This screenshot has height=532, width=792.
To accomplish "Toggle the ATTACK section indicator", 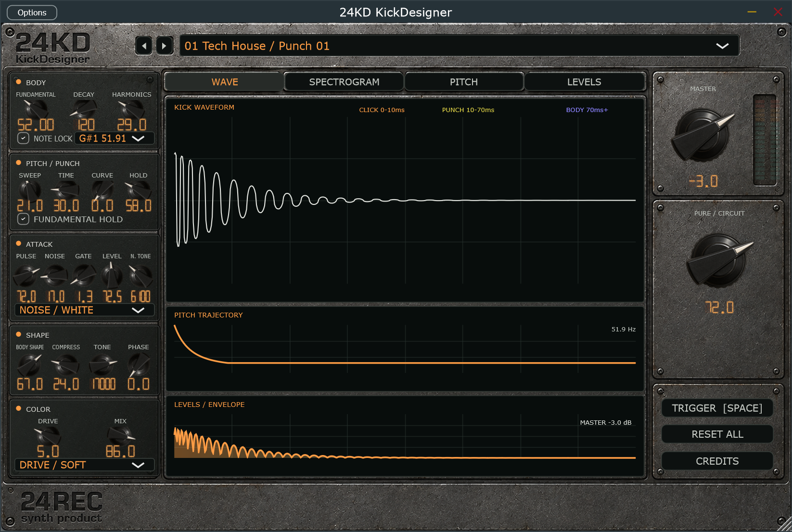I will (x=19, y=243).
